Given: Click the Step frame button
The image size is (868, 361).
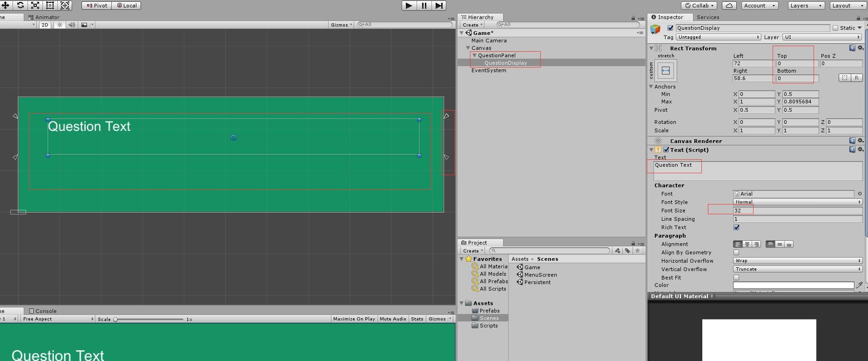Looking at the screenshot, I should [x=439, y=6].
